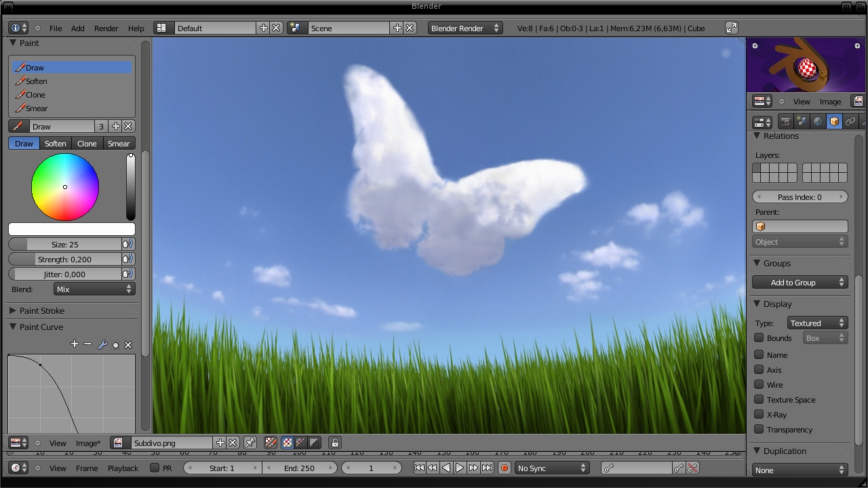This screenshot has width=868, height=488.
Task: Toggle the PR checkbox in timeline
Action: tap(155, 468)
